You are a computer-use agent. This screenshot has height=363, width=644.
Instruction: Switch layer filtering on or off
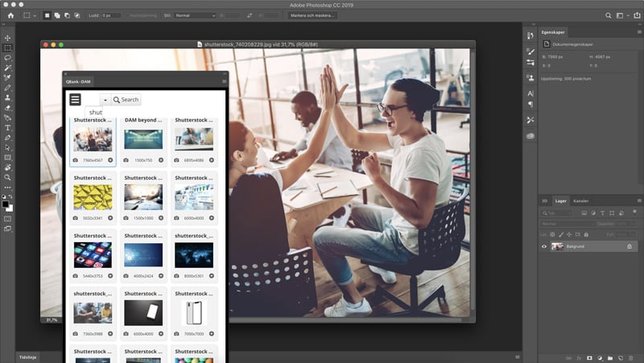tap(635, 212)
